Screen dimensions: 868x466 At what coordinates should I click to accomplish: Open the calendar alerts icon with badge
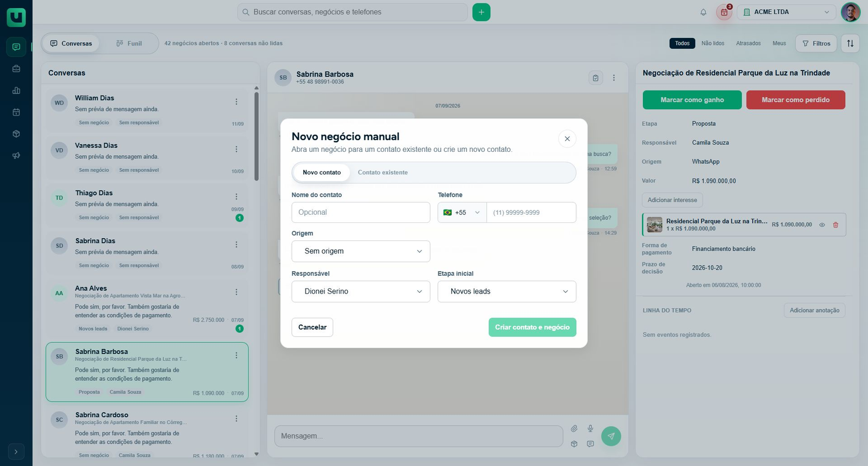[x=724, y=12]
